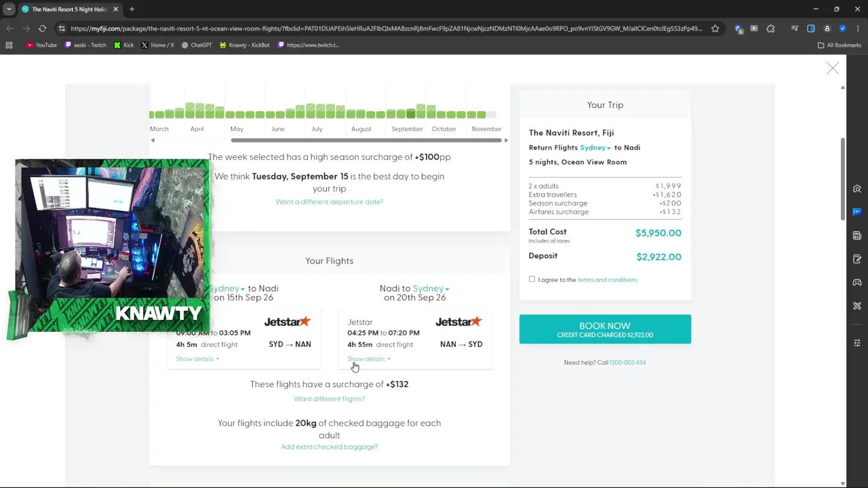The height and width of the screenshot is (488, 868).
Task: Close the package overlay with the X
Action: tap(832, 69)
